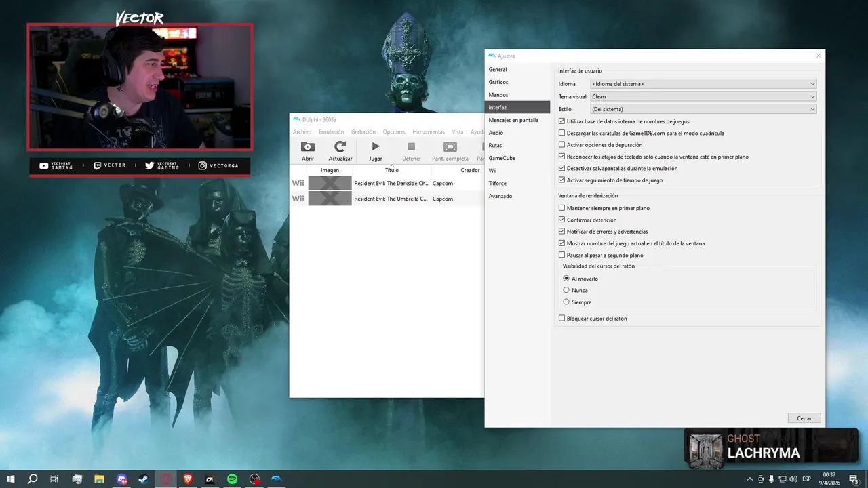Screen dimensions: 868x488
Task: Enable Descargar las carátulas de GameTDB.com
Action: point(561,133)
